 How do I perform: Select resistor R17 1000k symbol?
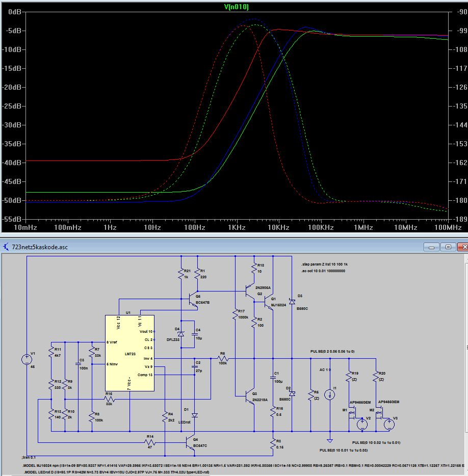coord(235,314)
